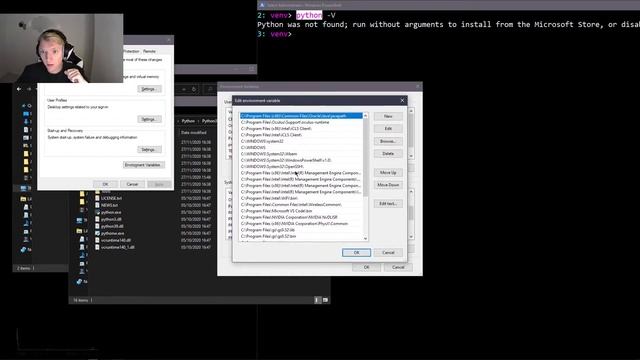The image size is (640, 360).
Task: Click the back arrow in the left Explorer window
Action: (x=19, y=89)
